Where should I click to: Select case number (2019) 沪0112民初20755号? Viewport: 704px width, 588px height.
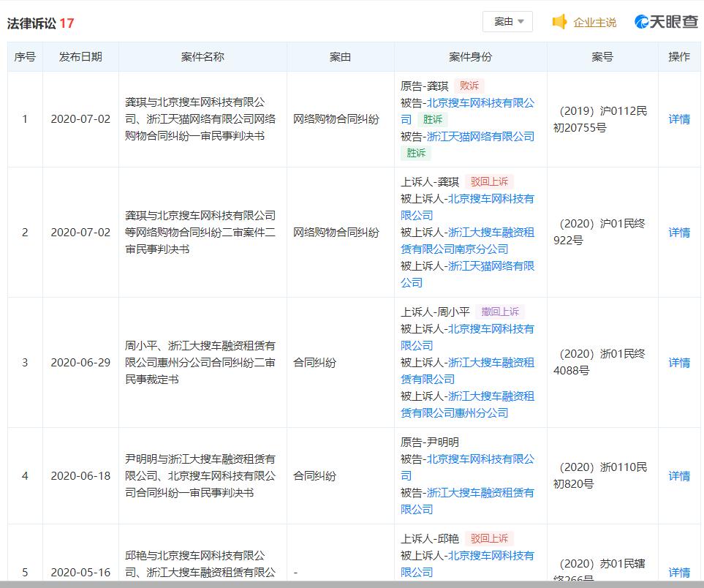[x=600, y=119]
